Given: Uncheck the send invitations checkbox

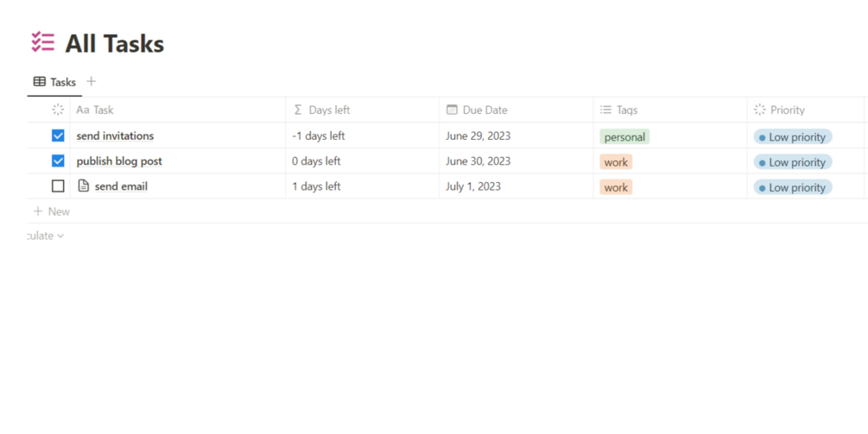Looking at the screenshot, I should [58, 135].
